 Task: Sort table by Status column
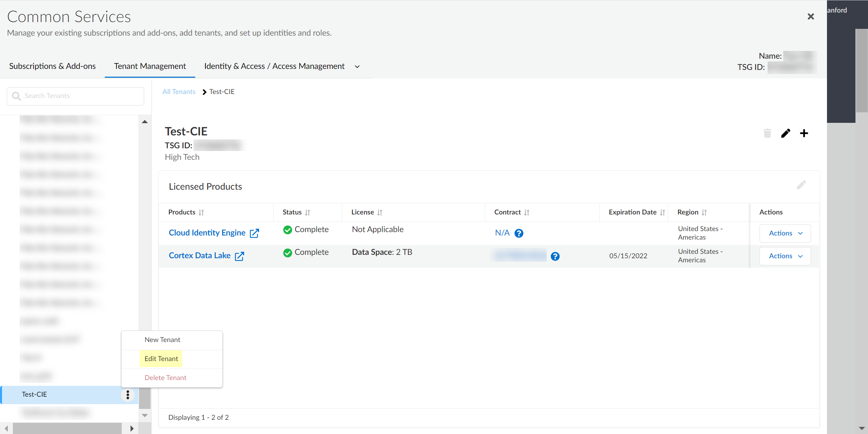[x=308, y=212]
